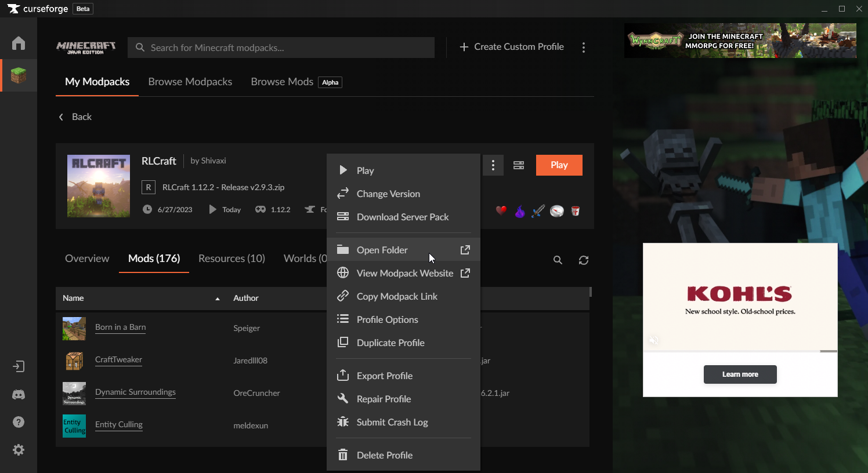
Task: Click author name OreCruncher
Action: coord(256,393)
